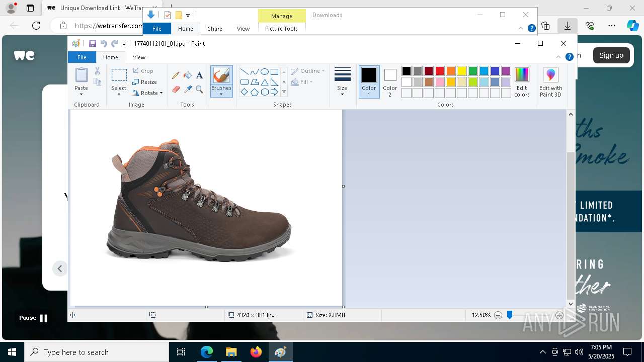The width and height of the screenshot is (644, 362).
Task: Choose the Rectangle shape
Action: tap(274, 72)
